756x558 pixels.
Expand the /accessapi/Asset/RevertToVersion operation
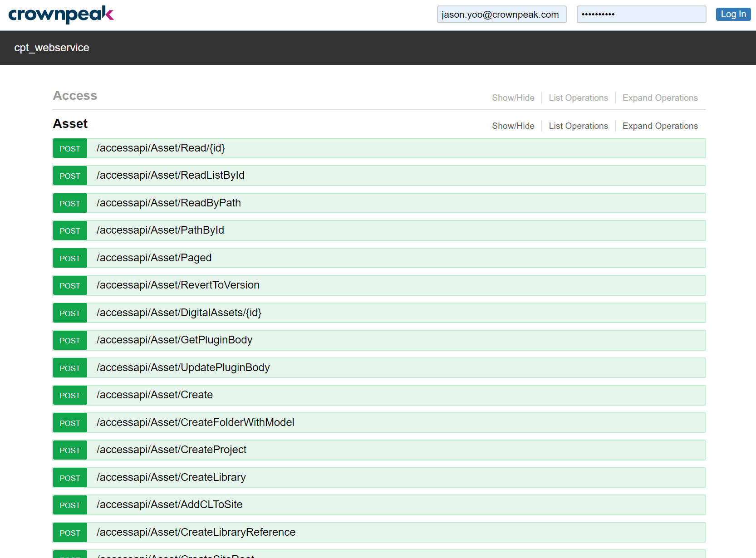pos(178,285)
